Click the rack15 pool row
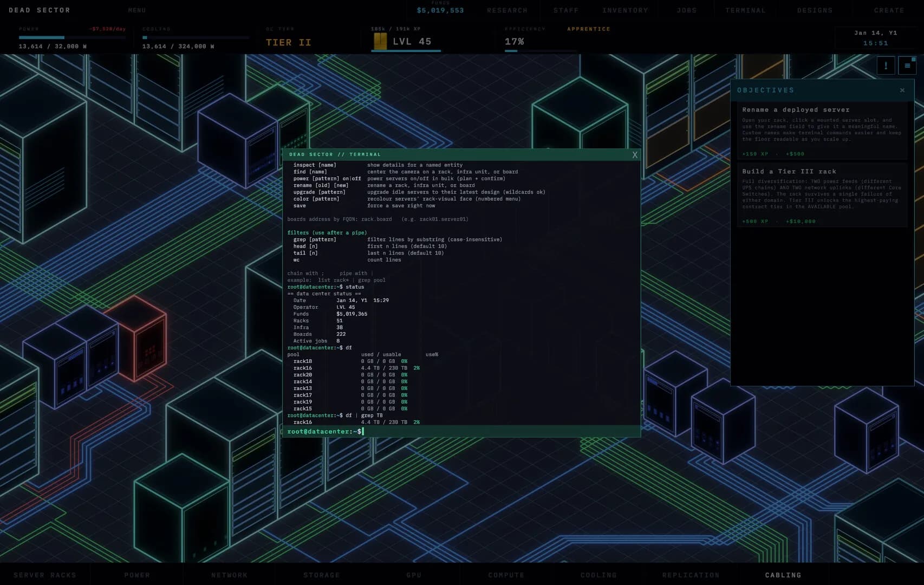Image resolution: width=924 pixels, height=585 pixels. pyautogui.click(x=350, y=409)
